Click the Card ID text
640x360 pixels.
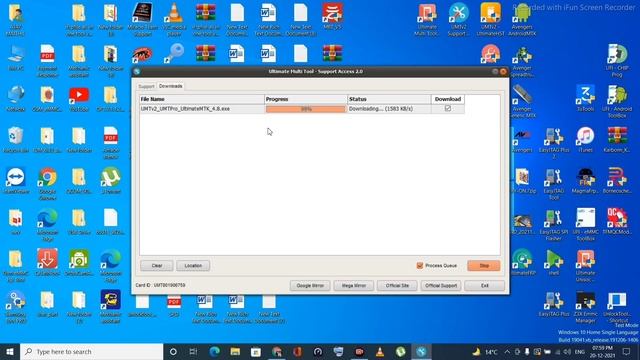(x=160, y=285)
